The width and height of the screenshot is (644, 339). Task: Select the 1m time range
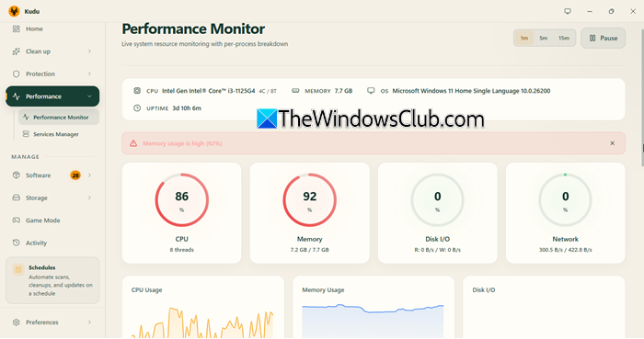click(x=524, y=38)
